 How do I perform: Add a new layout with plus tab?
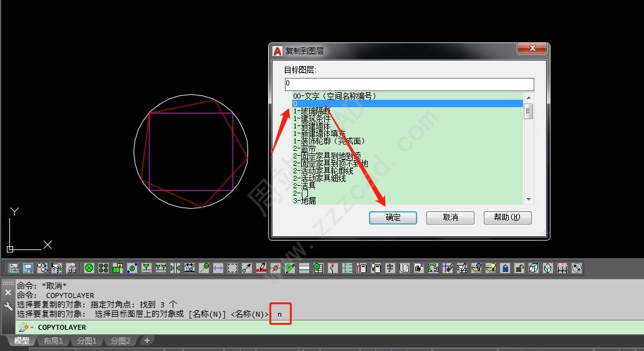click(x=147, y=340)
